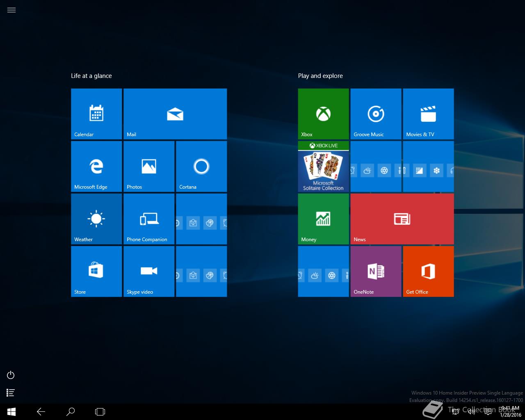525x420 pixels.
Task: Launch the Microsoft Solitaire Collection tile
Action: (x=324, y=167)
